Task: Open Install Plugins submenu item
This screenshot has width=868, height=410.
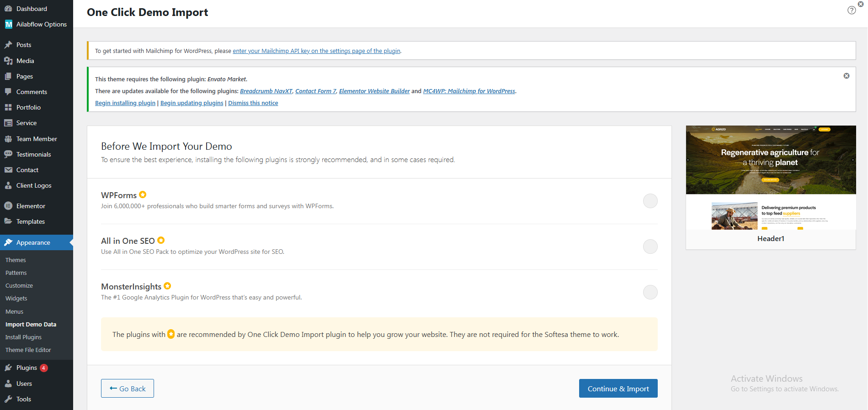Action: click(23, 337)
